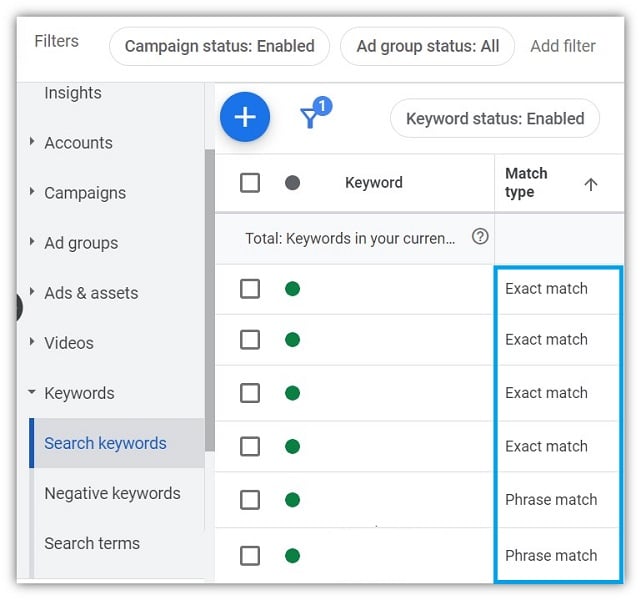Check the first Phrase match row checkbox
The width and height of the screenshot is (641, 600).
(250, 500)
